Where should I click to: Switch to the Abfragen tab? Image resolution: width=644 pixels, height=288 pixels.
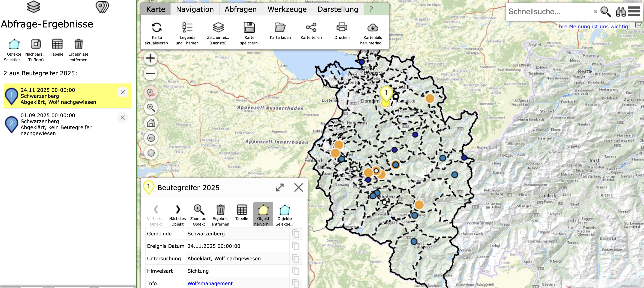[x=241, y=9]
